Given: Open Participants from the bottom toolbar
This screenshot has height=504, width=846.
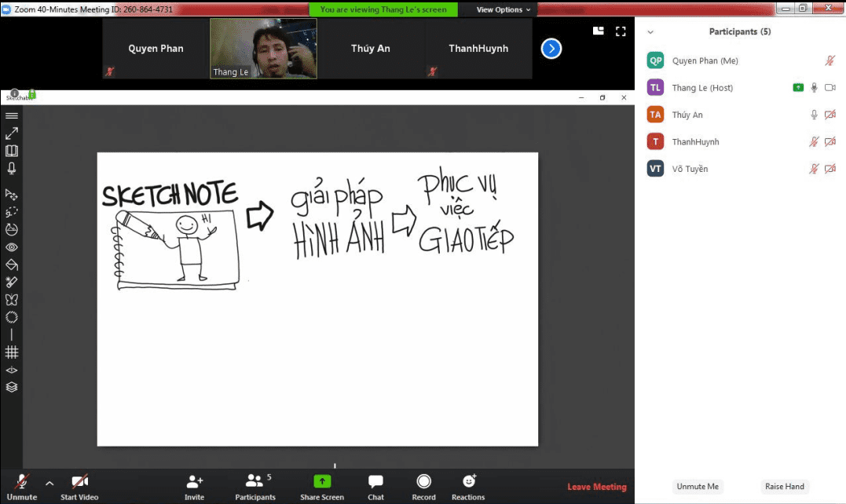Looking at the screenshot, I should point(255,486).
